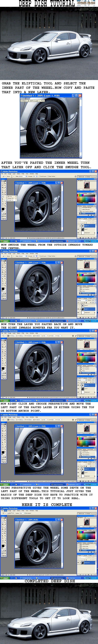
Task: Click Internet Explorer taskbar group in first screenshot
Action: [x=28, y=241]
